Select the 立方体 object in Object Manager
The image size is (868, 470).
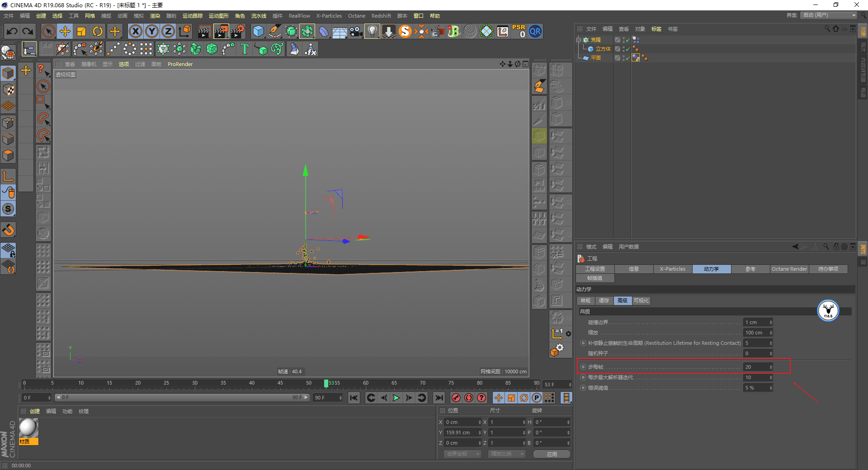click(x=603, y=49)
